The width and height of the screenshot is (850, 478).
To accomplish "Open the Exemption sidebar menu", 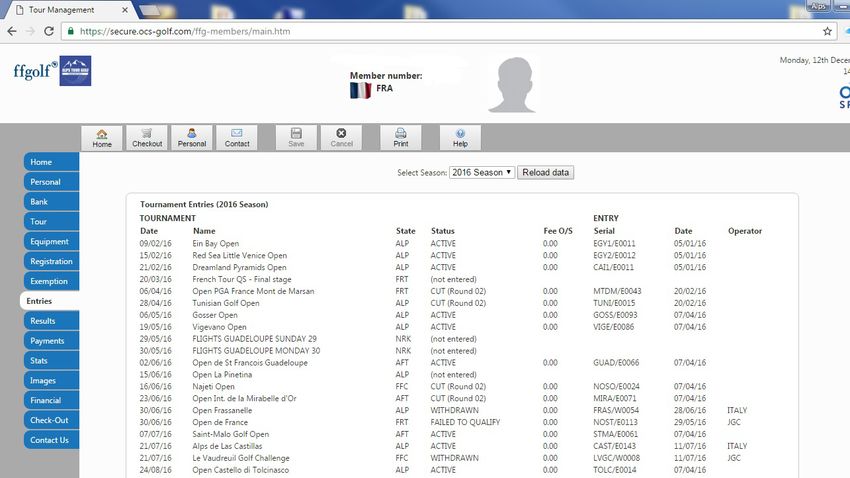I will (x=51, y=281).
